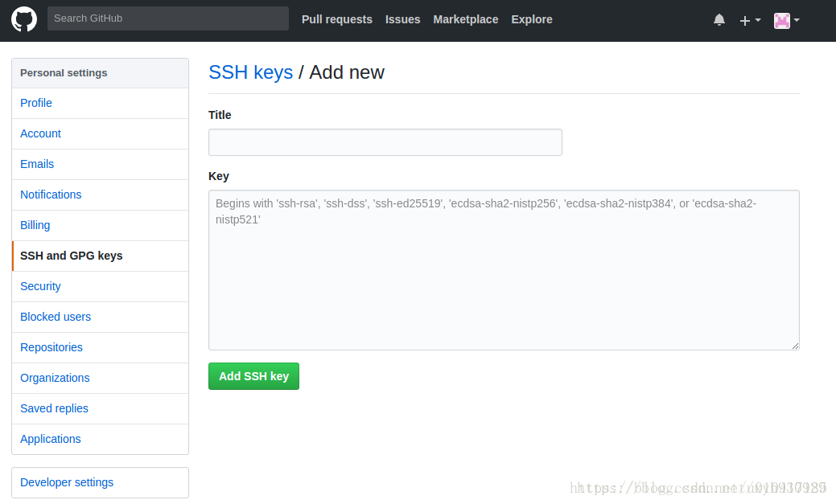Open Blocked users settings

click(x=101, y=317)
